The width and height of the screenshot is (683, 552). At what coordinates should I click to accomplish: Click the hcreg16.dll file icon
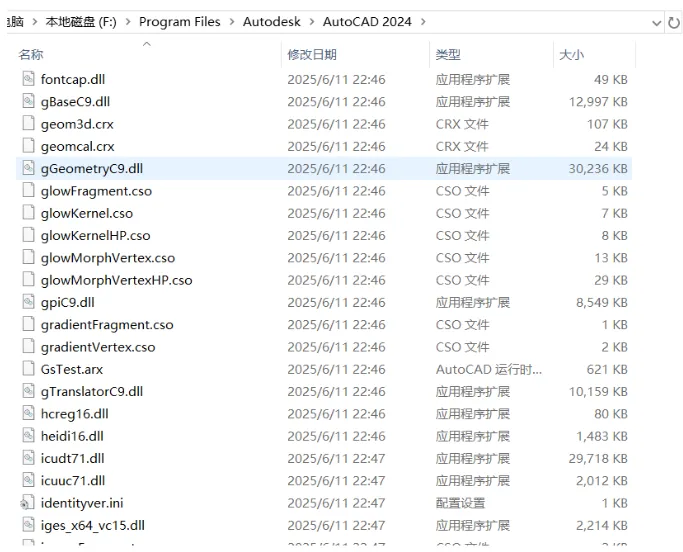(28, 413)
